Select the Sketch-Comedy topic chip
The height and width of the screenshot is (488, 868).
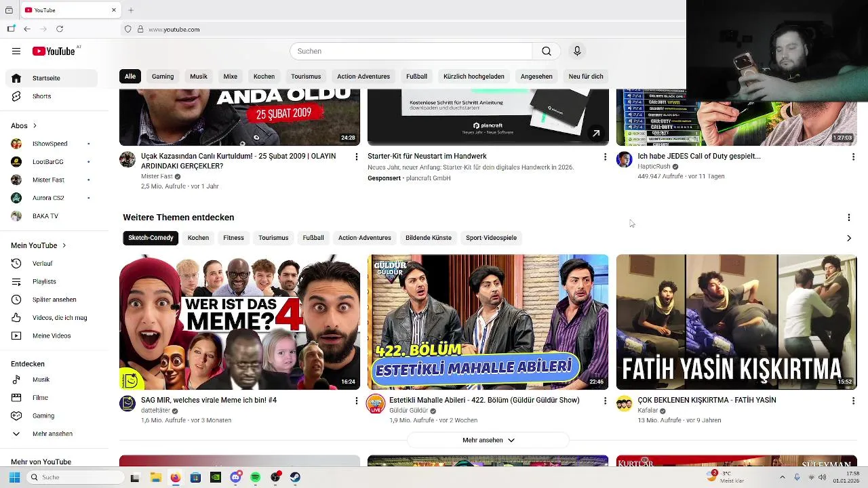tap(151, 238)
